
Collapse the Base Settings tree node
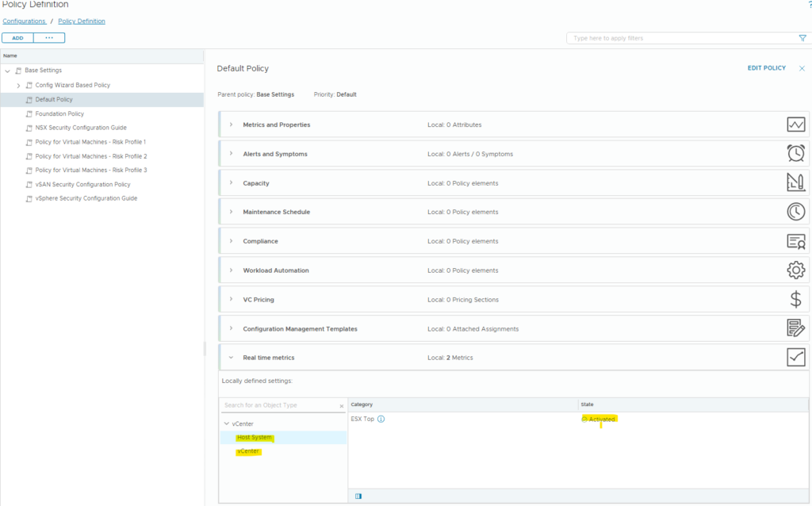point(8,71)
